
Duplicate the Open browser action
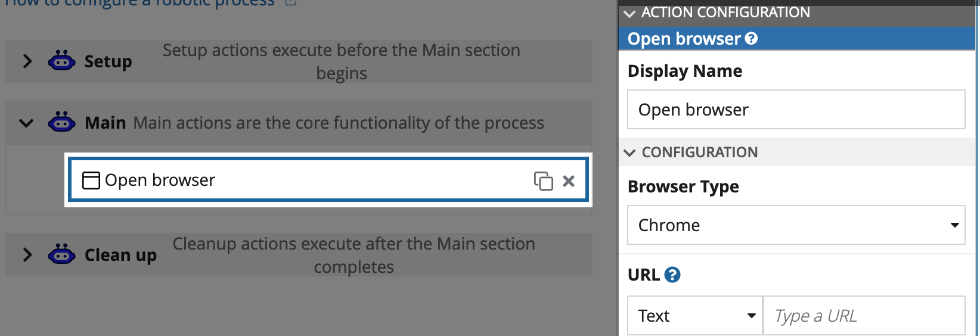point(543,181)
